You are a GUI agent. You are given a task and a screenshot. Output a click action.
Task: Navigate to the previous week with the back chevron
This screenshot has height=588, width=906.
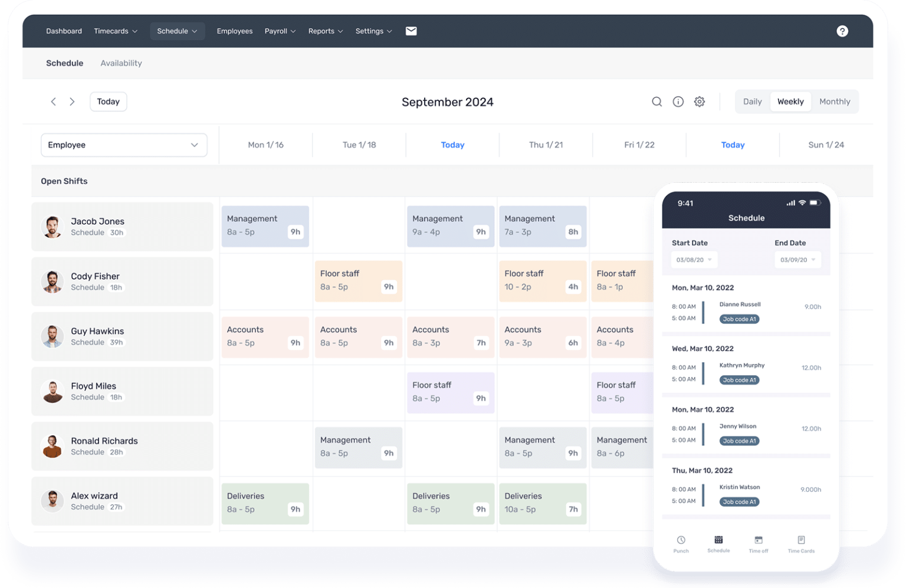point(53,101)
